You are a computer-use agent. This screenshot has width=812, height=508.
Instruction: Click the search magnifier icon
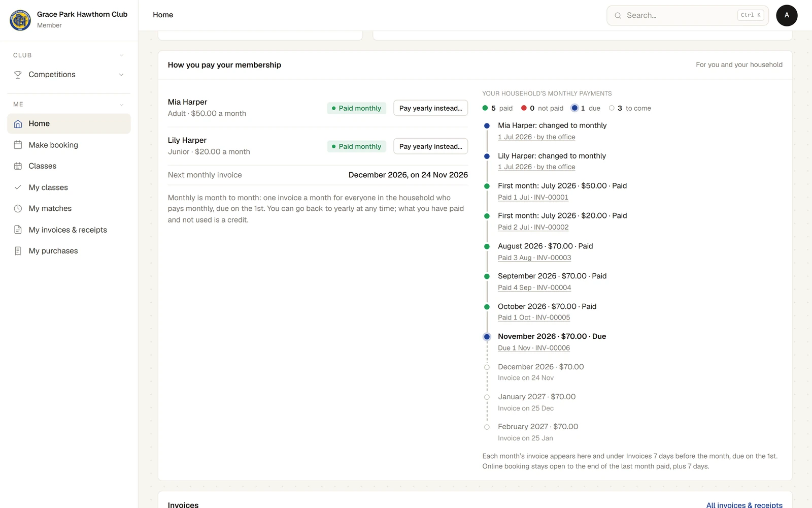point(618,16)
